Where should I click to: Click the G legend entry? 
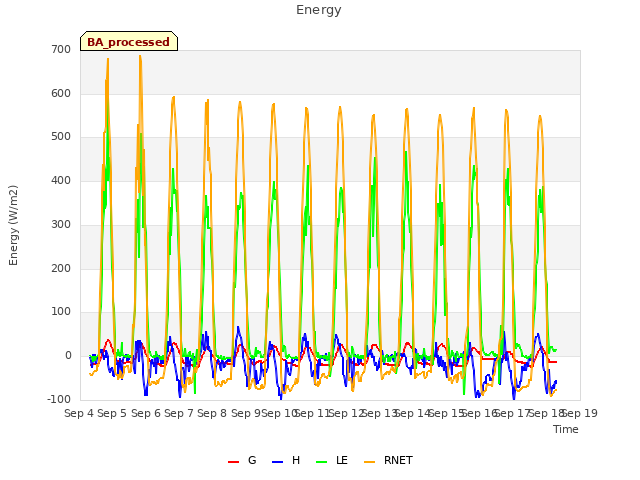pos(242,461)
